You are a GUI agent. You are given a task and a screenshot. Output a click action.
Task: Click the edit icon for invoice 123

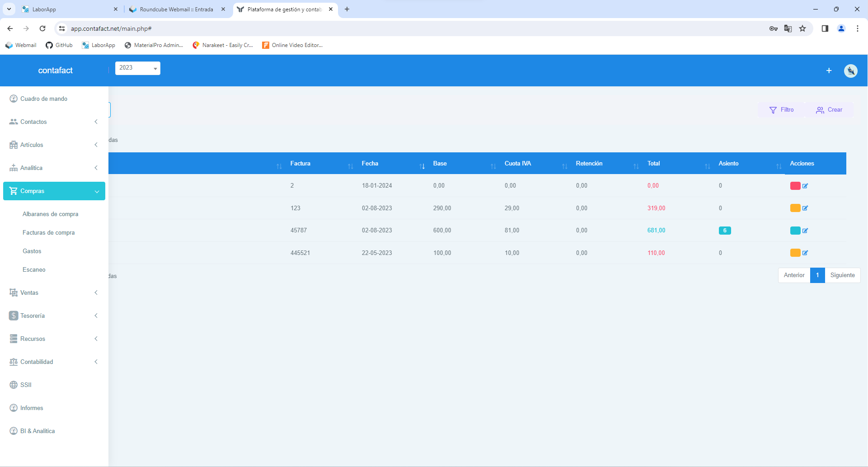point(805,208)
